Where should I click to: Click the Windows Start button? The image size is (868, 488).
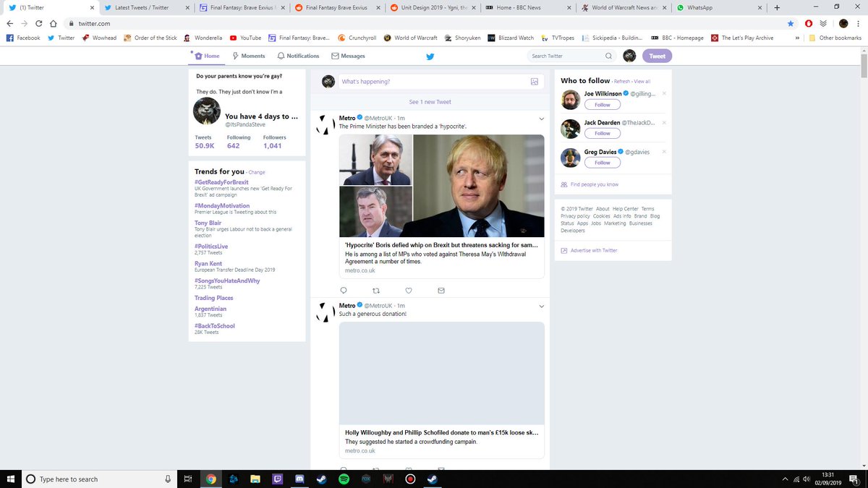click(10, 479)
